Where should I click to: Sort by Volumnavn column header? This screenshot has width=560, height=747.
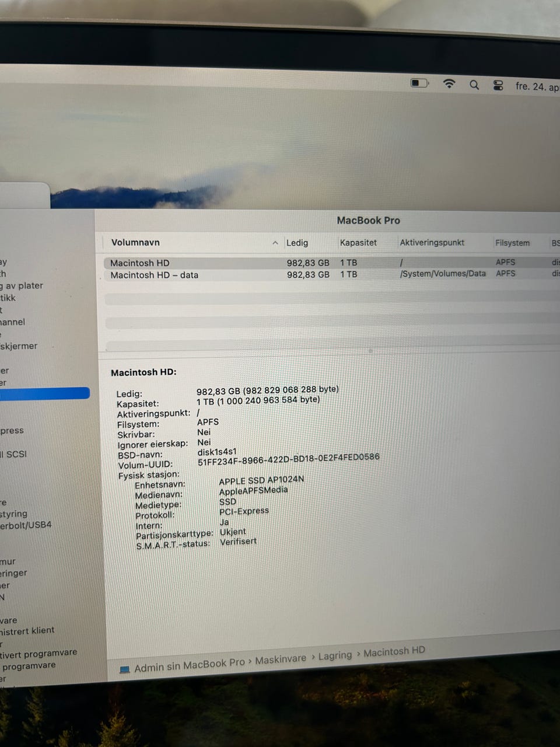tap(135, 242)
